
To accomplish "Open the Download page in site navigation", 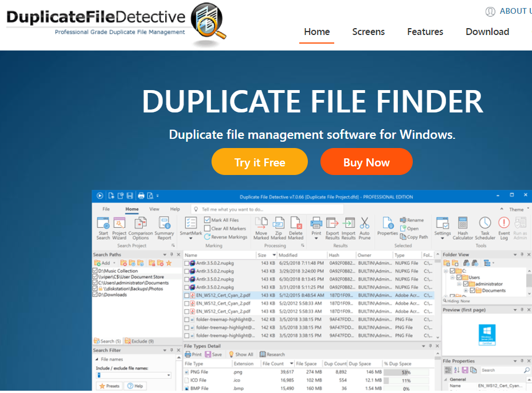I will click(487, 32).
